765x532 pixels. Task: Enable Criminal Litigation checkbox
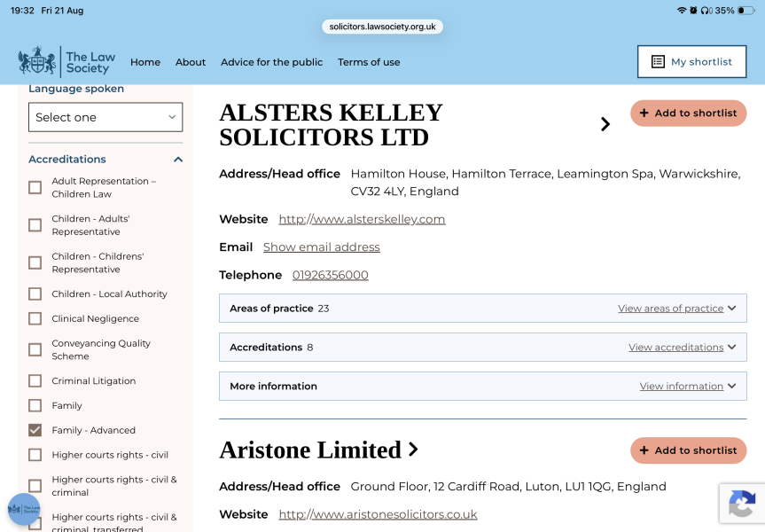pos(35,380)
